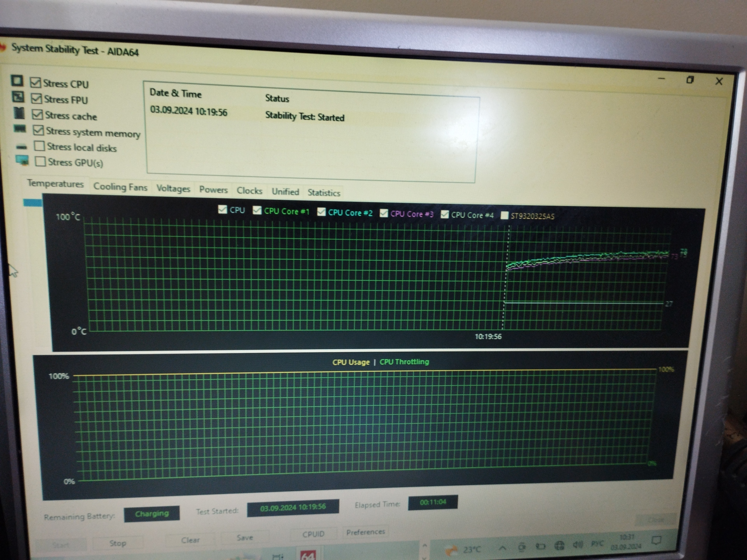
Task: Click the taskbar clock showing 10:31
Action: [x=626, y=542]
